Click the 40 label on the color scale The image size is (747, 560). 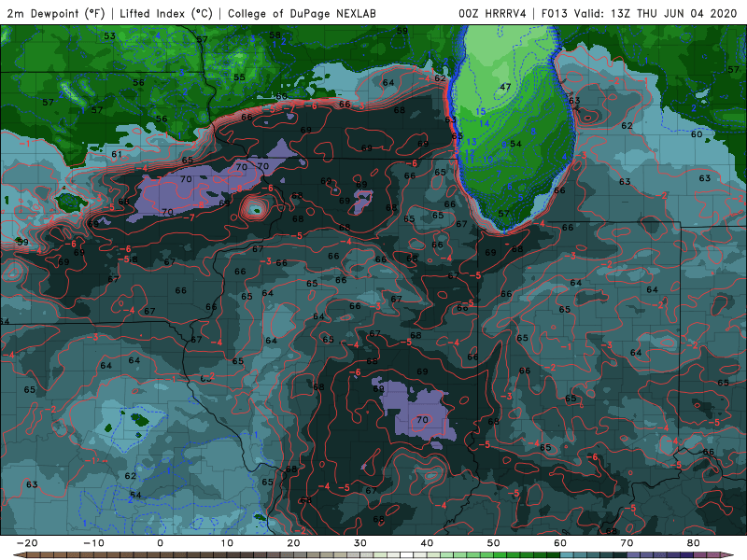coord(427,543)
